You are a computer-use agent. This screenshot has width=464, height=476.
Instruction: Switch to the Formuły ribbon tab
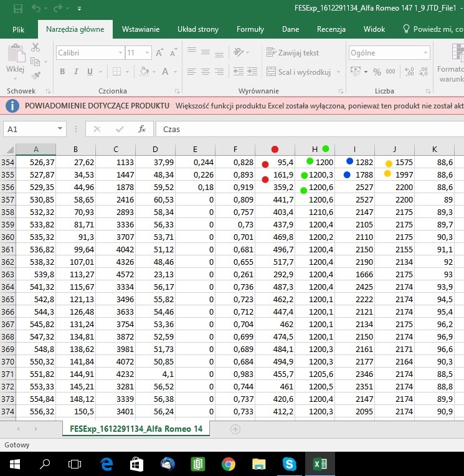point(250,29)
